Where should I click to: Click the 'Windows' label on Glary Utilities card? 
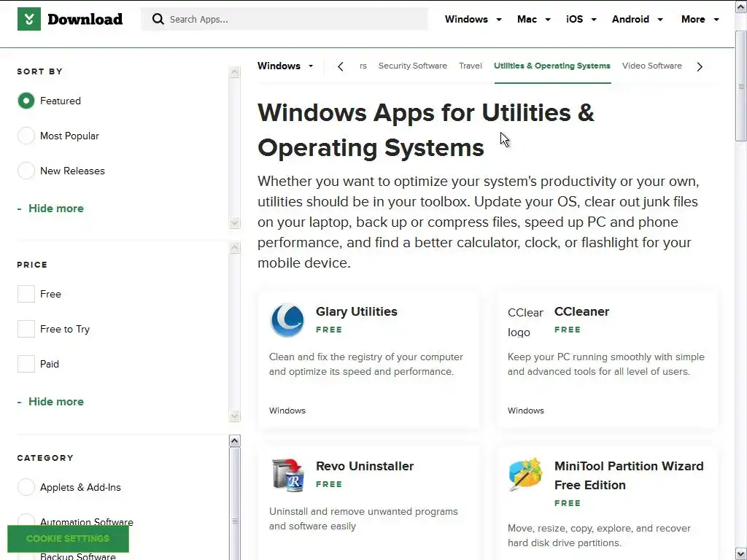coord(287,411)
